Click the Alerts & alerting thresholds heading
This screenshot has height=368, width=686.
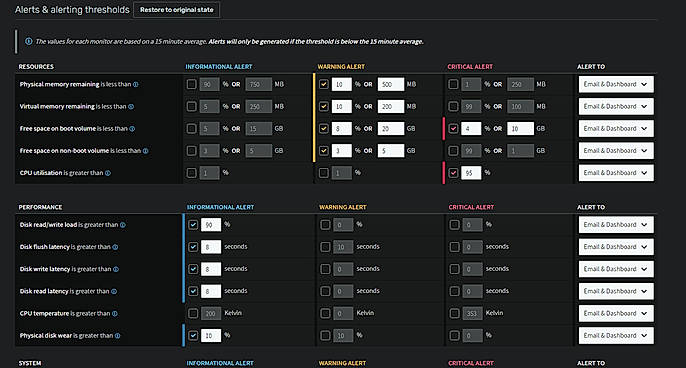pos(72,10)
